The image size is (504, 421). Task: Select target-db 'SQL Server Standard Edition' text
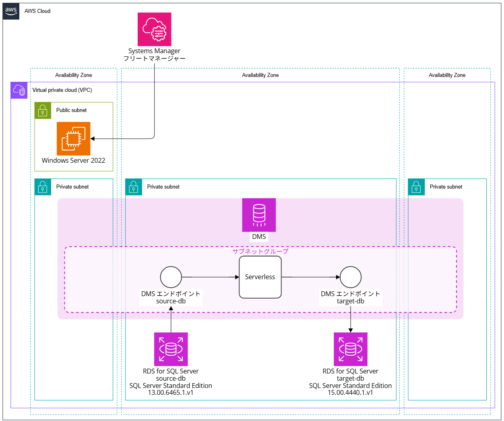click(351, 386)
